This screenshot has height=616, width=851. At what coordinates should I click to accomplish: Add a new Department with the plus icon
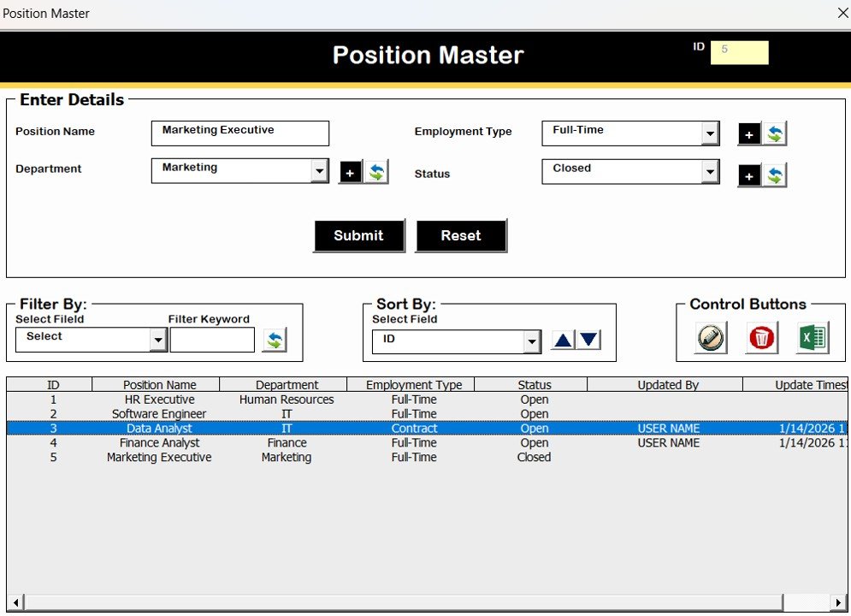350,171
